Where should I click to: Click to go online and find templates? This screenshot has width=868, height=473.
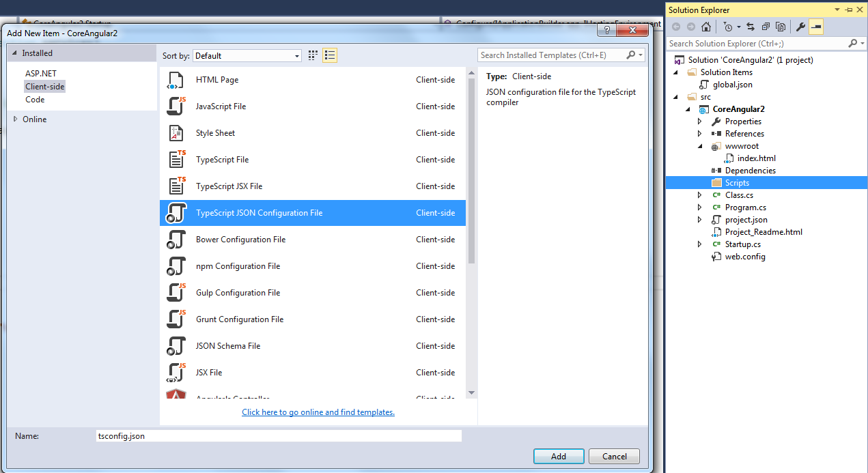[318, 412]
